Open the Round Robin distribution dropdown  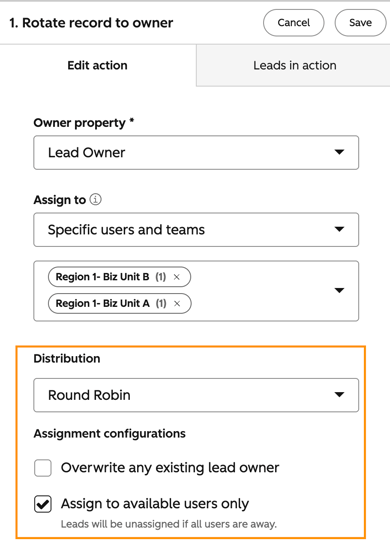point(196,395)
